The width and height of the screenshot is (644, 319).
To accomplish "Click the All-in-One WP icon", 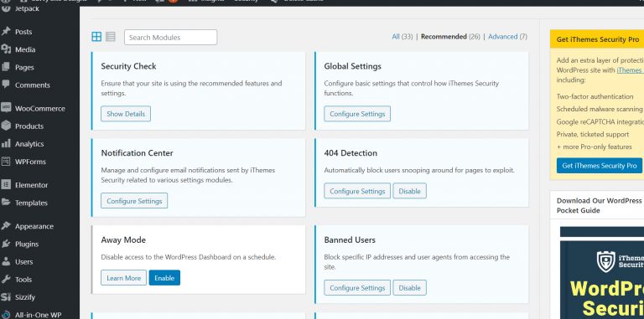I will (x=6, y=315).
